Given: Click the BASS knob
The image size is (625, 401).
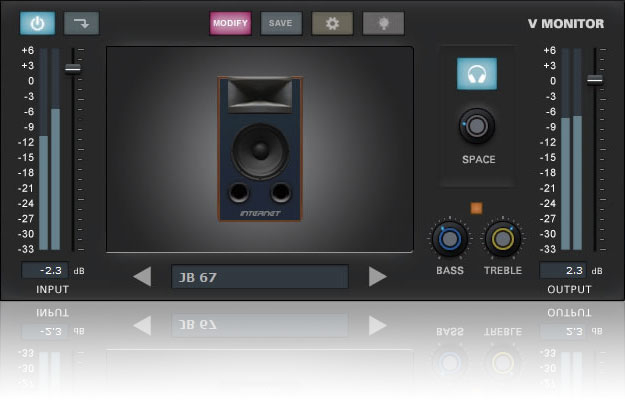Looking at the screenshot, I should [449, 240].
